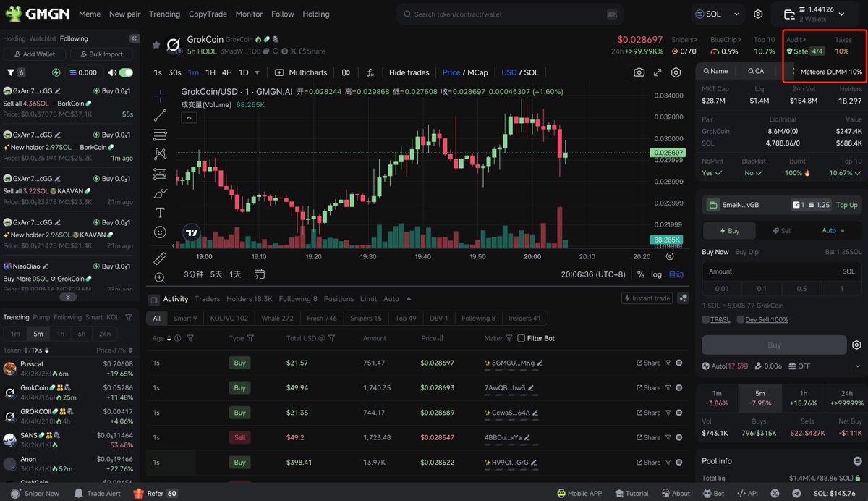
Task: Switch to the Traders tab
Action: [207, 298]
